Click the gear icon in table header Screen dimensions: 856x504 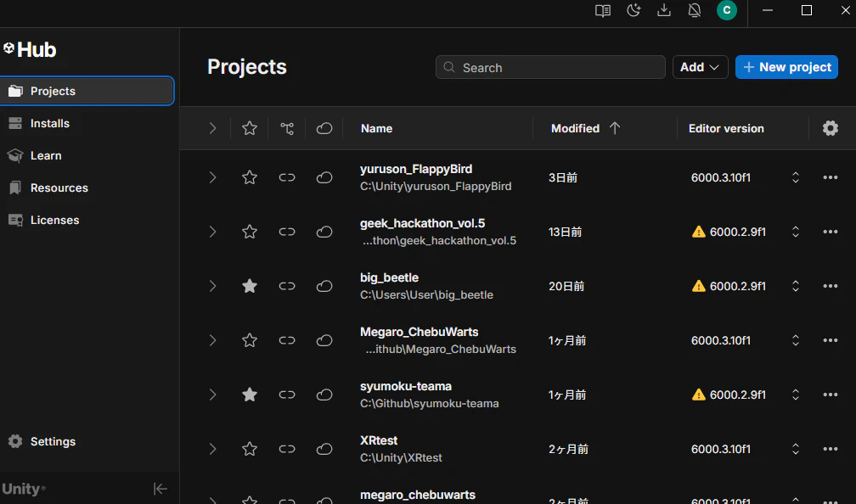[x=831, y=128]
